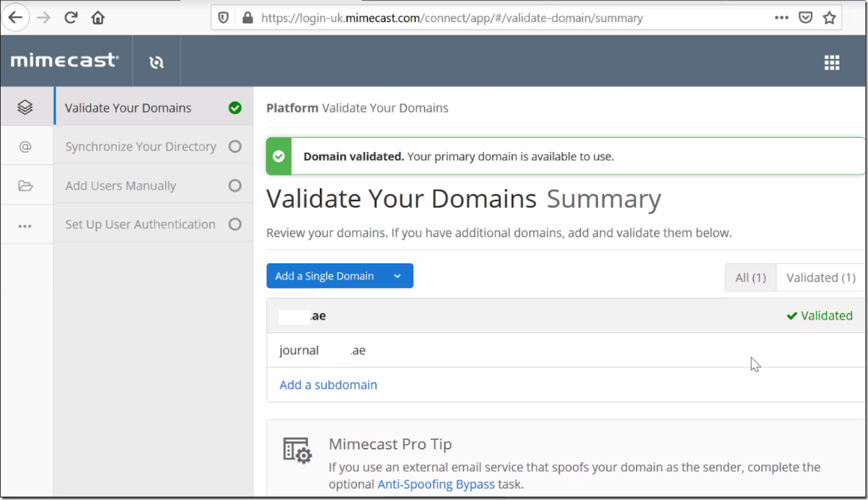Click the green check beside Validate Your Domains
Screen dimensions: 868x500
(235, 108)
